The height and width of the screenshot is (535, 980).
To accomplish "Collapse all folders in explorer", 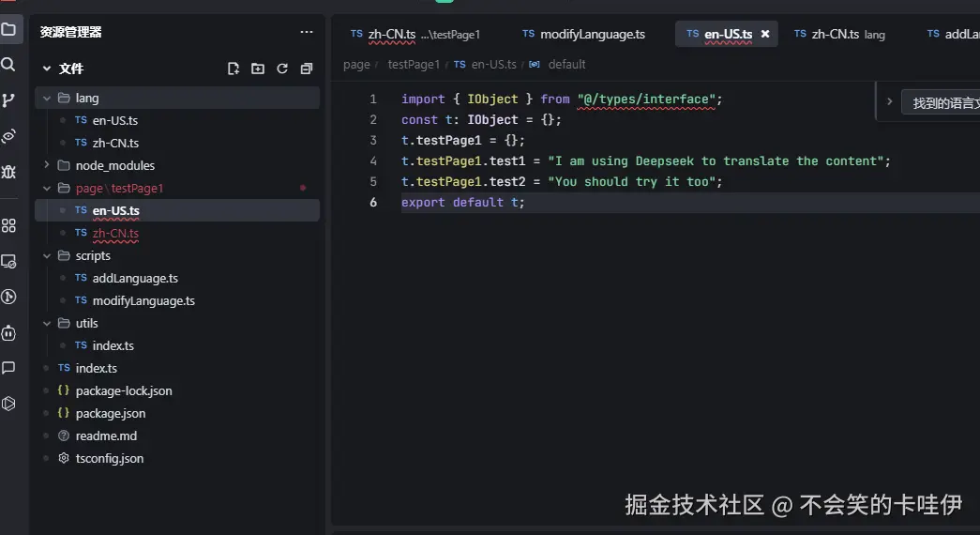I will coord(307,69).
